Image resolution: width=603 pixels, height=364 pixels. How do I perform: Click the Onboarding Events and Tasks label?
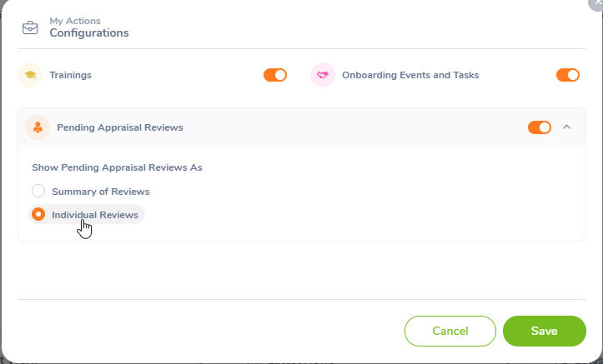(410, 75)
